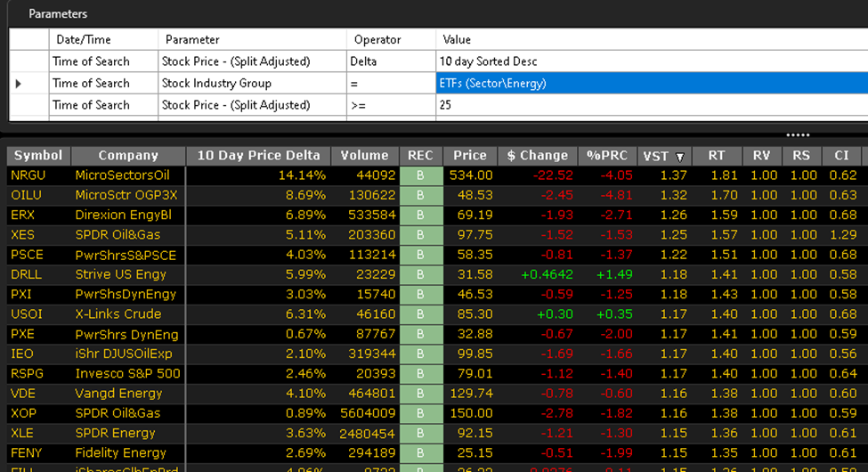Open the Delta operator cell
The width and height of the screenshot is (868, 472).
click(391, 61)
